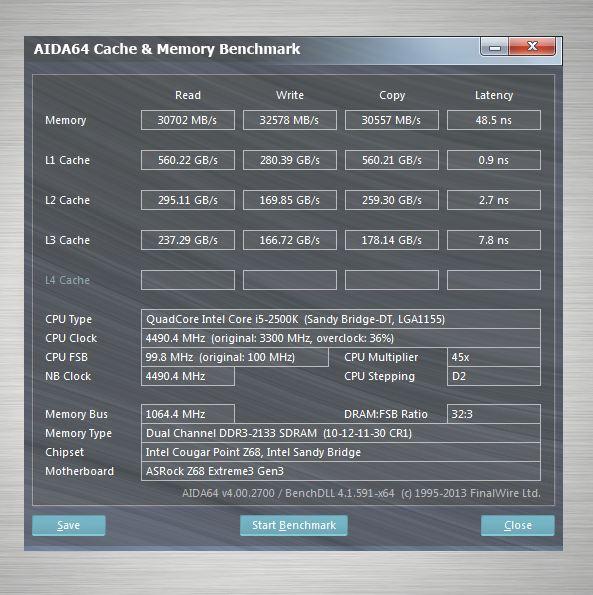Image resolution: width=593 pixels, height=595 pixels.
Task: Click Memory Bus value 1064.4 MHz
Action: click(x=188, y=414)
